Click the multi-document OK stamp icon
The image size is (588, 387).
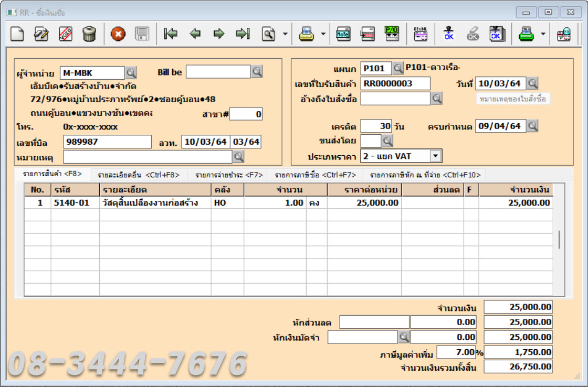497,34
